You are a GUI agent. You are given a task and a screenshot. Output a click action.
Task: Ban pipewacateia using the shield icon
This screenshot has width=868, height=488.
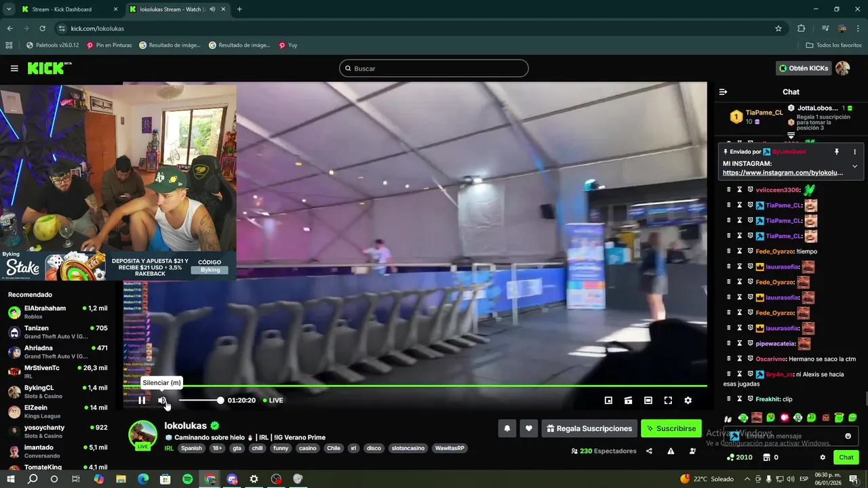(x=751, y=344)
